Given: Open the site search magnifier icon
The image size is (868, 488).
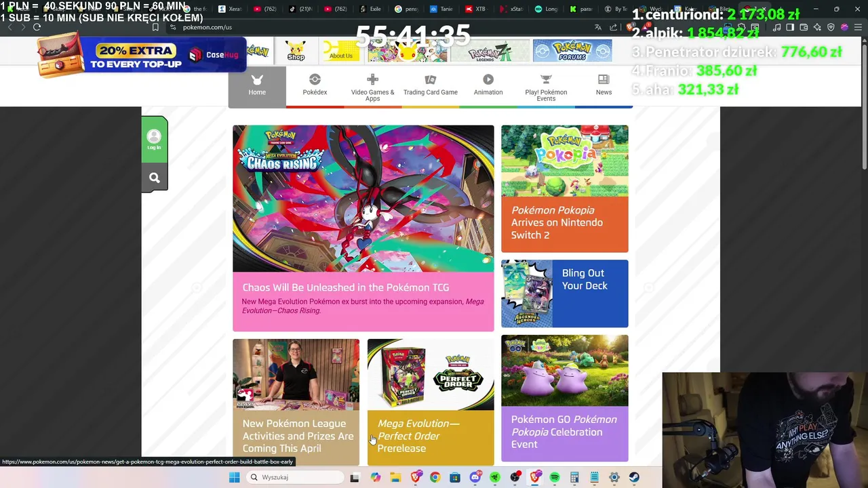Looking at the screenshot, I should [x=155, y=178].
